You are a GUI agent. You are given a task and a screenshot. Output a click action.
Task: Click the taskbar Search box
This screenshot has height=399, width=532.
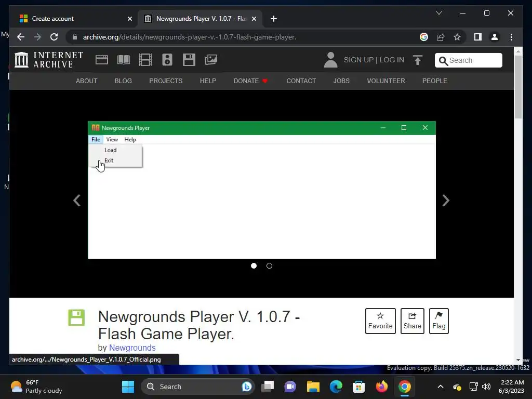[198, 387]
